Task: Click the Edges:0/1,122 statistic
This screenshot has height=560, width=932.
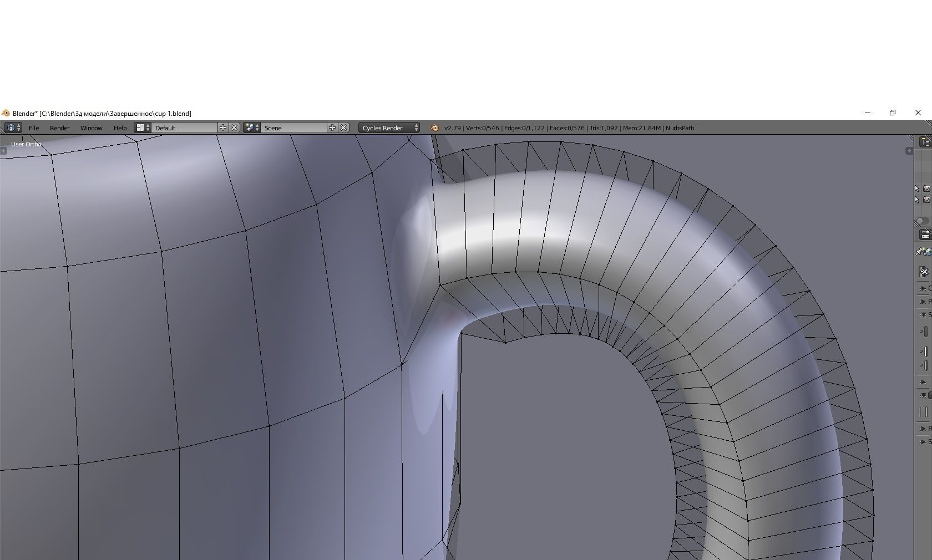Action: pos(524,128)
